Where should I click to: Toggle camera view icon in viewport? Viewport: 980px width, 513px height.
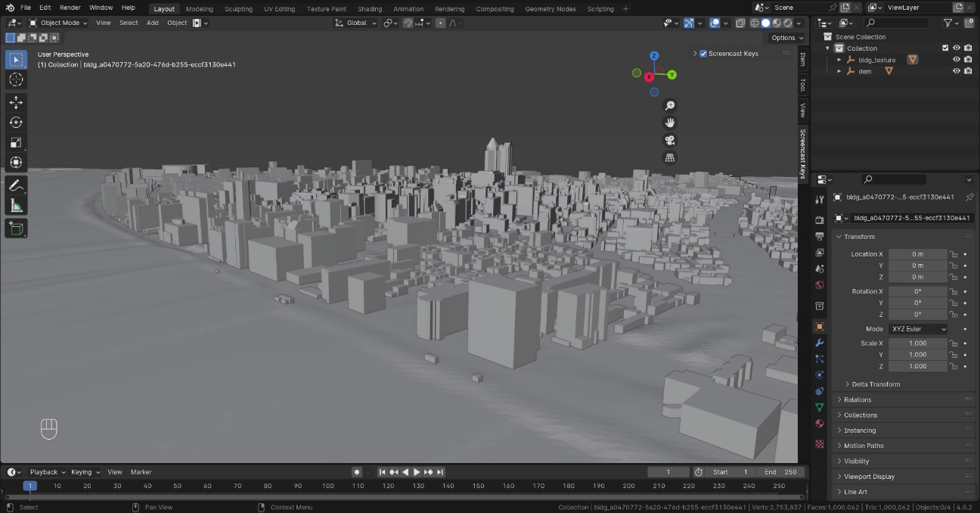click(x=669, y=140)
